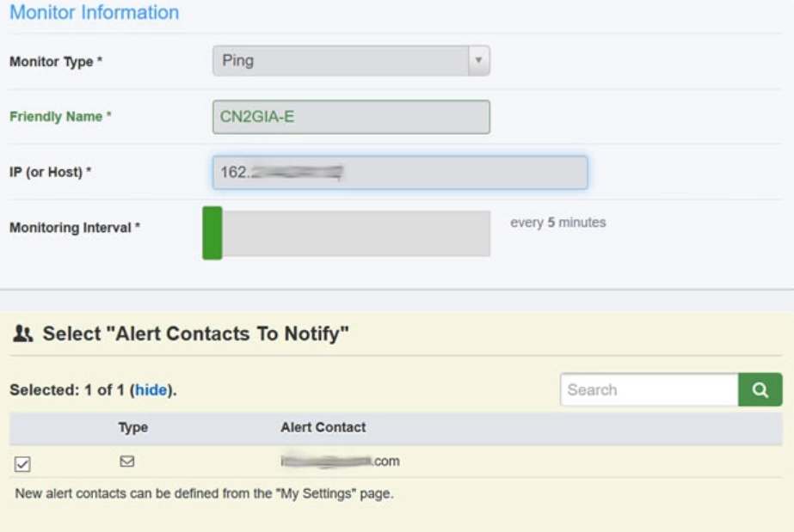The height and width of the screenshot is (532, 794).
Task: Toggle the alert contact checkbox
Action: point(22,464)
